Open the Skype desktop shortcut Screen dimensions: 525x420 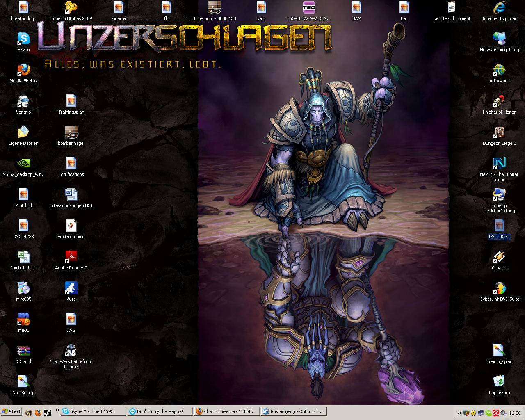[23, 40]
